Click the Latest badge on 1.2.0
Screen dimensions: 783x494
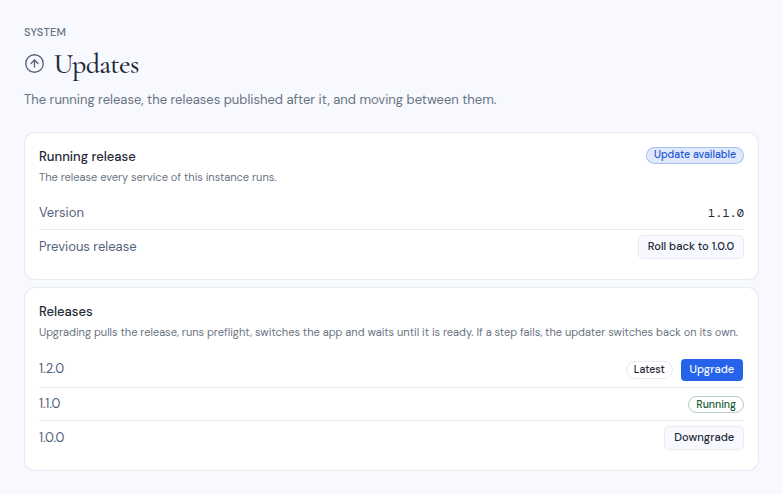649,370
